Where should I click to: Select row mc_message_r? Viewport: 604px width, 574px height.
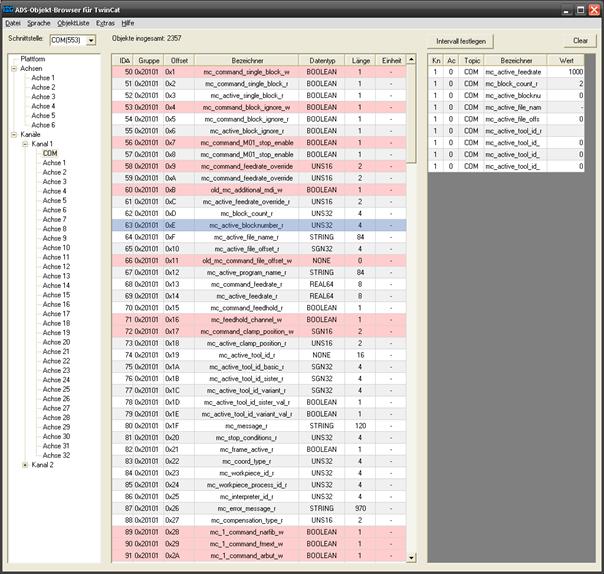pyautogui.click(x=259, y=426)
